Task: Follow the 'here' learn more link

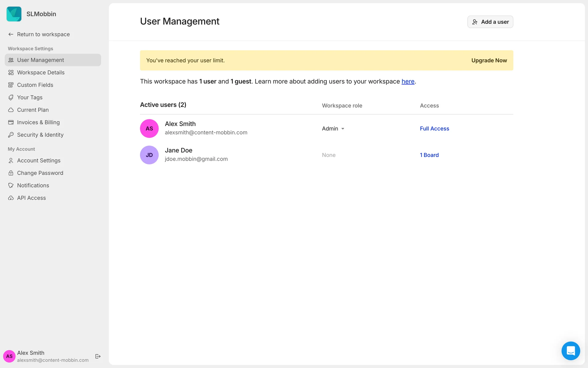Action: pyautogui.click(x=408, y=82)
